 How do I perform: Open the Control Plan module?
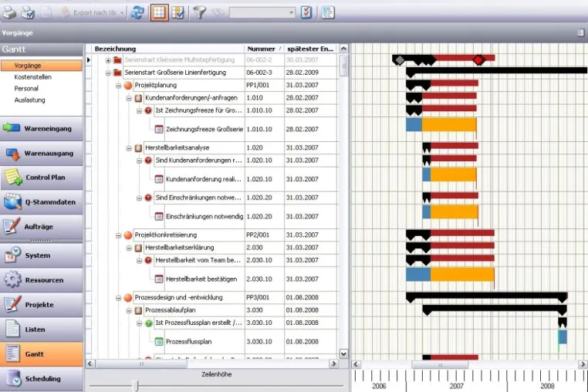(42, 177)
